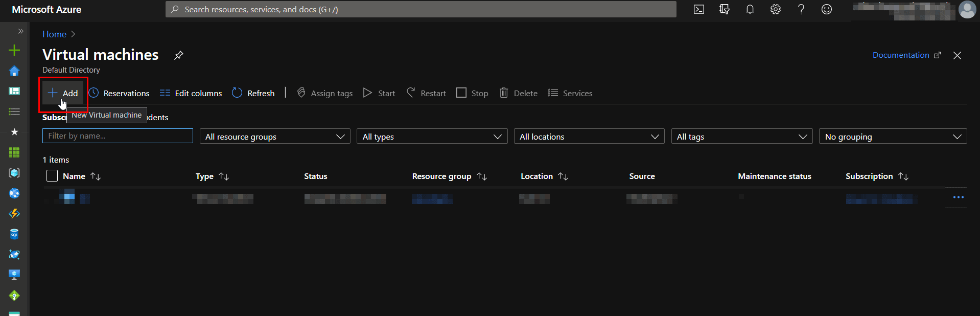This screenshot has height=316, width=980.
Task: Click the search resources box
Action: [421, 9]
